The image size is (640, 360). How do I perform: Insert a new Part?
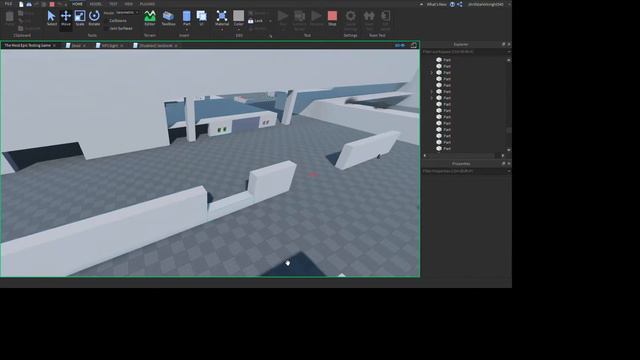187,18
